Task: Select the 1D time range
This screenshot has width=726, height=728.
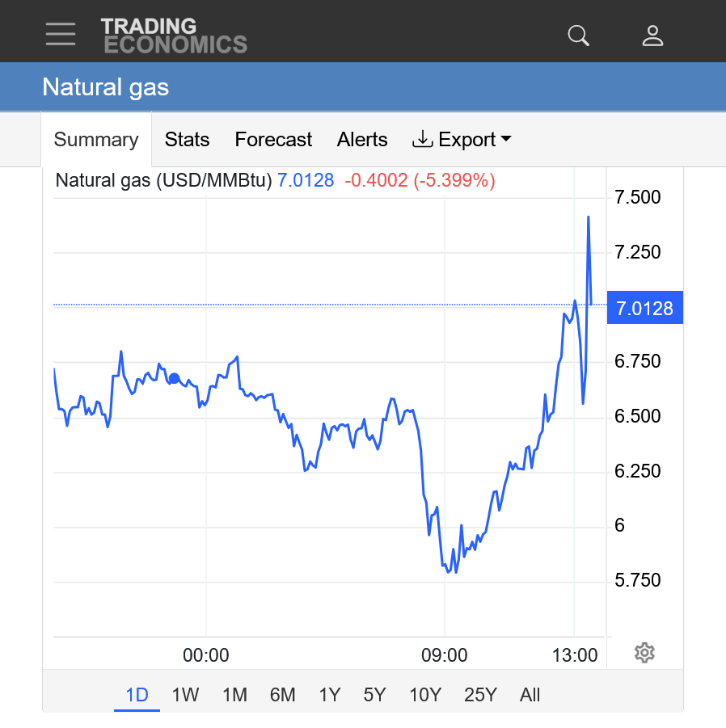Action: 137,695
